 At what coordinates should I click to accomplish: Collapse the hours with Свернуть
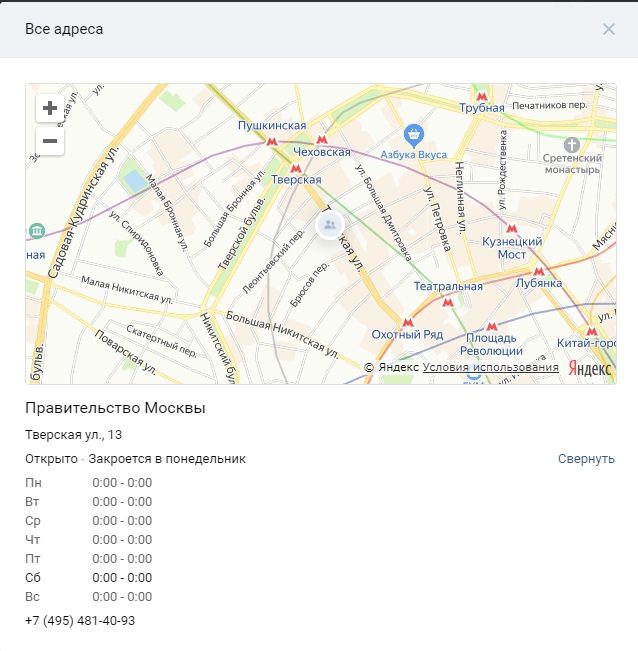click(586, 459)
